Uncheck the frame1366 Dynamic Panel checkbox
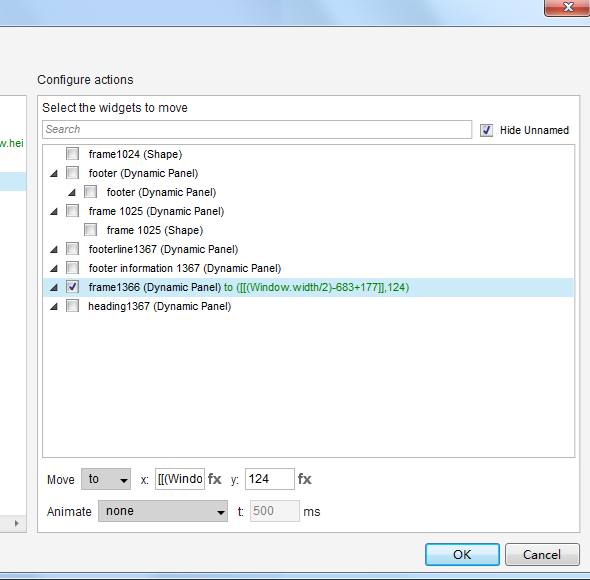The image size is (590, 580). coord(72,287)
